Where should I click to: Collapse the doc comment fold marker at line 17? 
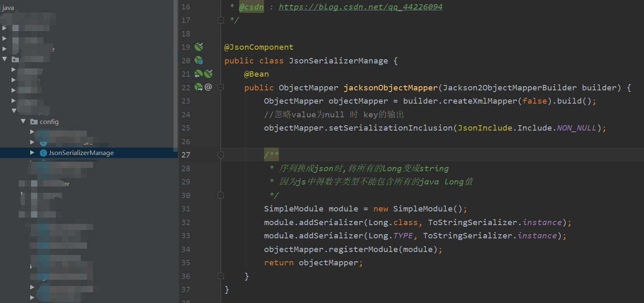221,20
